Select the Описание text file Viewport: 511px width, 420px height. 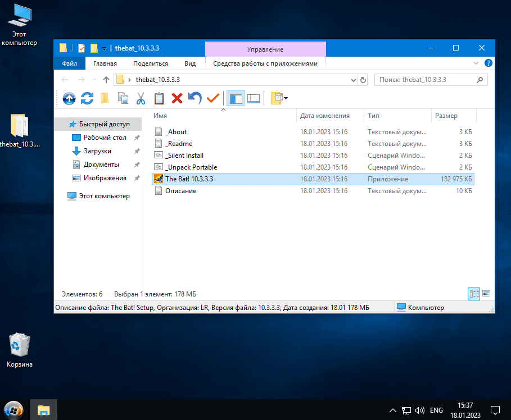coord(313,191)
